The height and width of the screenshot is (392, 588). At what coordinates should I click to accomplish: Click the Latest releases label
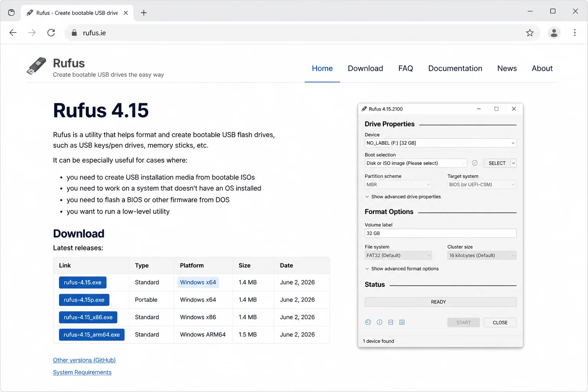point(78,248)
